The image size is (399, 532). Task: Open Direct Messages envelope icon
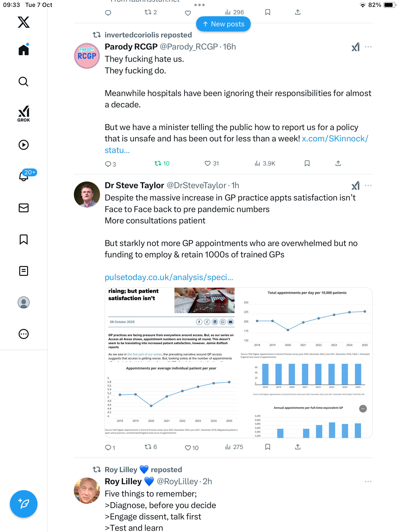click(24, 208)
